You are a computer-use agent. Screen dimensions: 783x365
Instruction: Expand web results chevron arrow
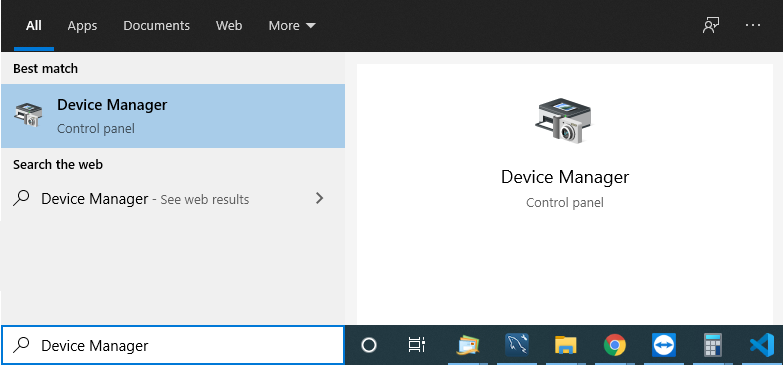(x=320, y=199)
